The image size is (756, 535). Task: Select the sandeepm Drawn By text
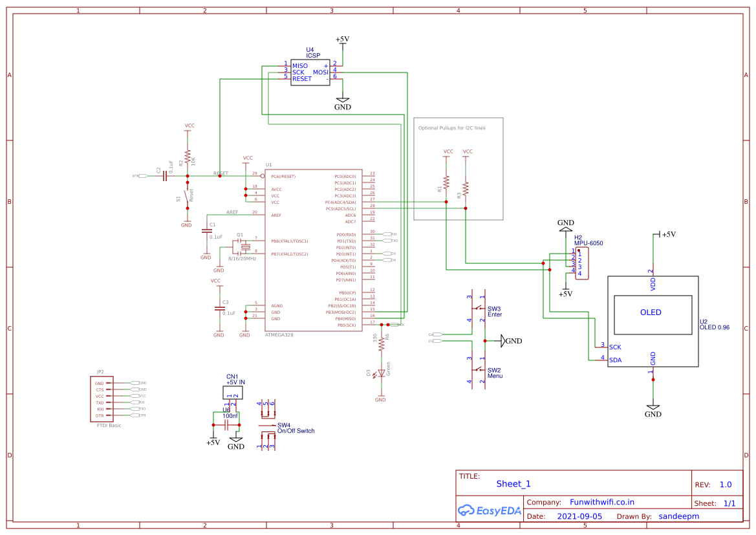tap(678, 516)
